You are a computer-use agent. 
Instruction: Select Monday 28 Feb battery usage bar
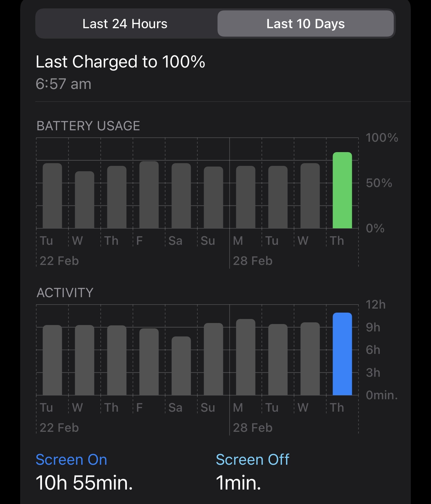click(245, 197)
